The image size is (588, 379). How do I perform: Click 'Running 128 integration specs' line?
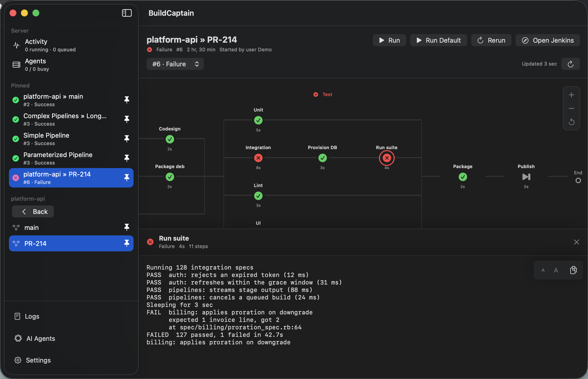click(x=200, y=267)
